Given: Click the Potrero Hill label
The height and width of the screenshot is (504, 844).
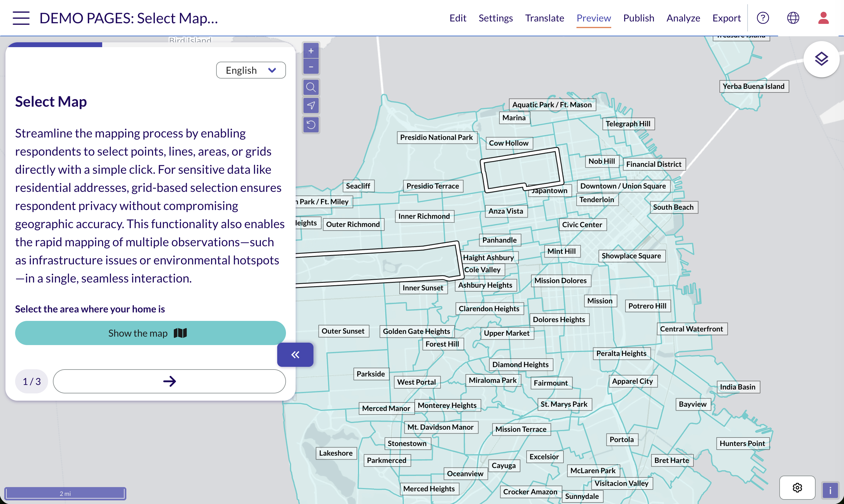Looking at the screenshot, I should pos(647,306).
